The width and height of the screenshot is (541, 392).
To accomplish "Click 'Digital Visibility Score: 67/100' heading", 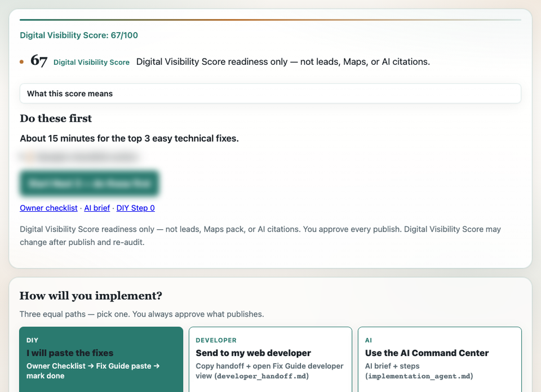I will [79, 35].
